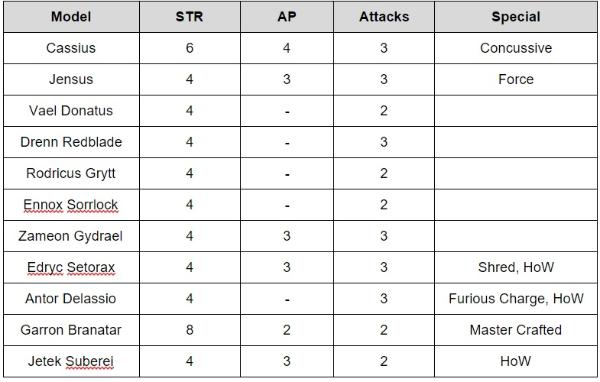Select the STR column header cell
This screenshot has height=382, width=600.
pyautogui.click(x=190, y=17)
